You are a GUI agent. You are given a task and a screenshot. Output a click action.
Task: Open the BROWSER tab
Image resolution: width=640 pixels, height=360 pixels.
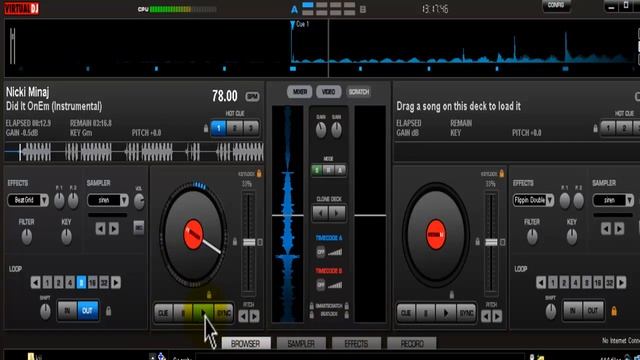(x=246, y=344)
